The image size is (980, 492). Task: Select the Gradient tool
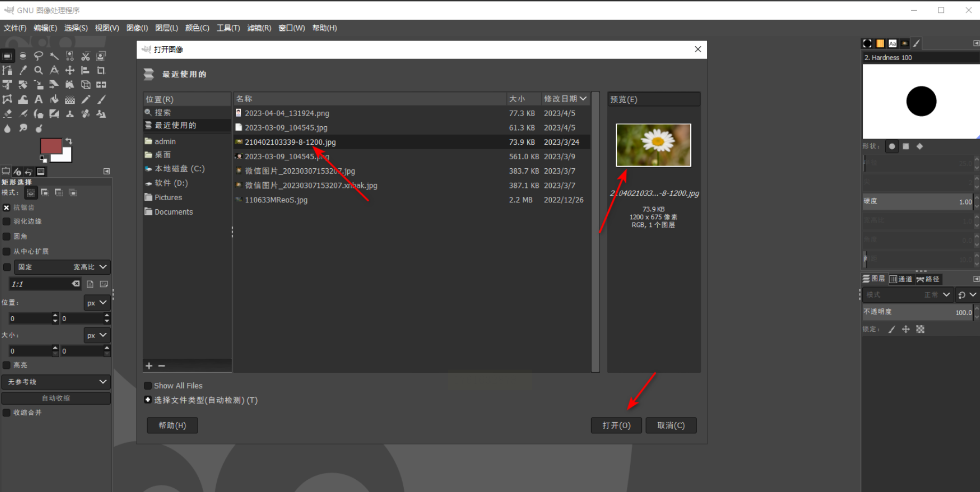pos(70,100)
